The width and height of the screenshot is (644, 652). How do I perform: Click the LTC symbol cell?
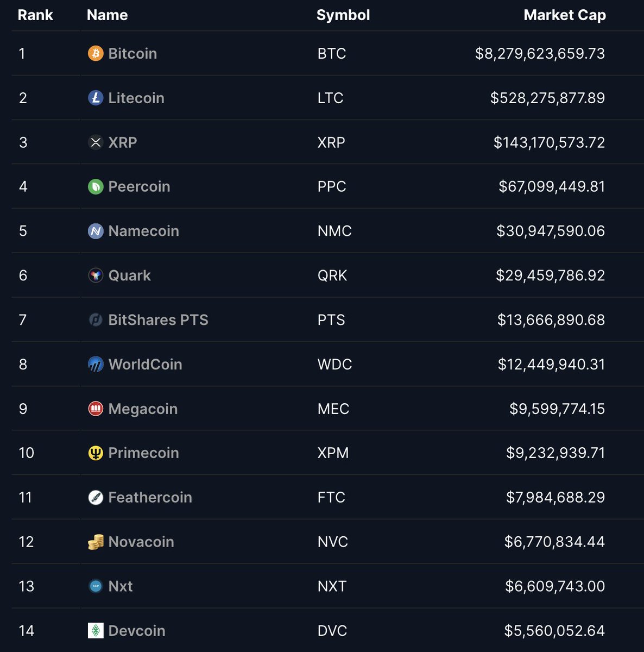point(330,98)
